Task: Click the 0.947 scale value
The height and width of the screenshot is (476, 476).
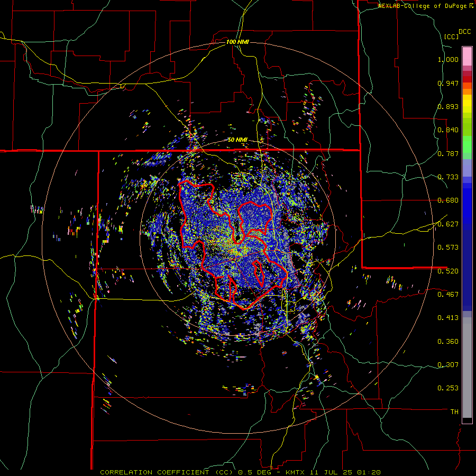Action: (448, 83)
